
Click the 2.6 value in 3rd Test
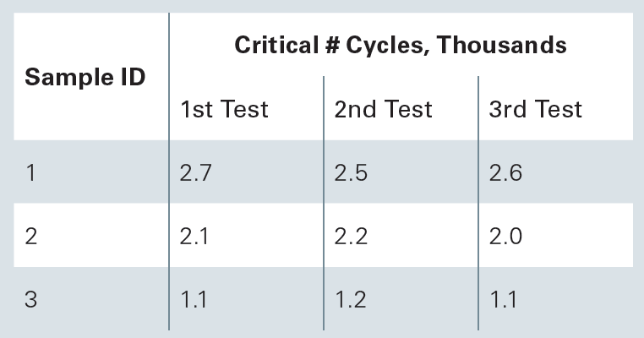click(505, 173)
